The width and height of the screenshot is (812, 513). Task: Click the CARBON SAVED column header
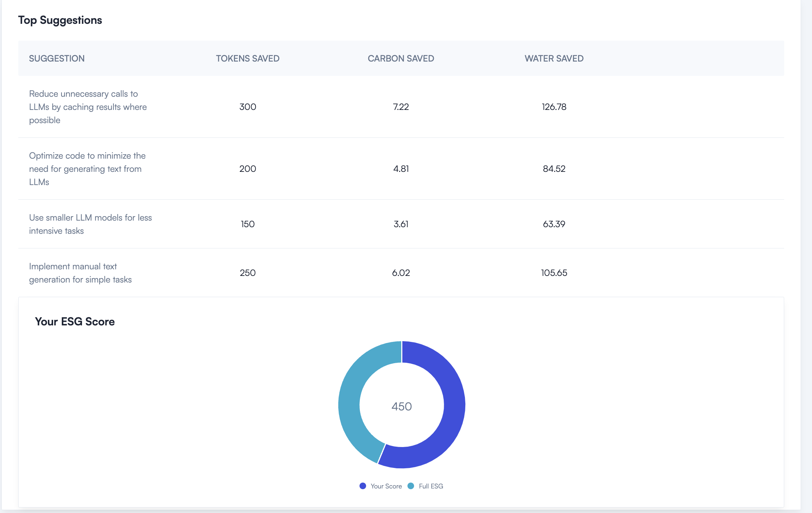coord(401,59)
